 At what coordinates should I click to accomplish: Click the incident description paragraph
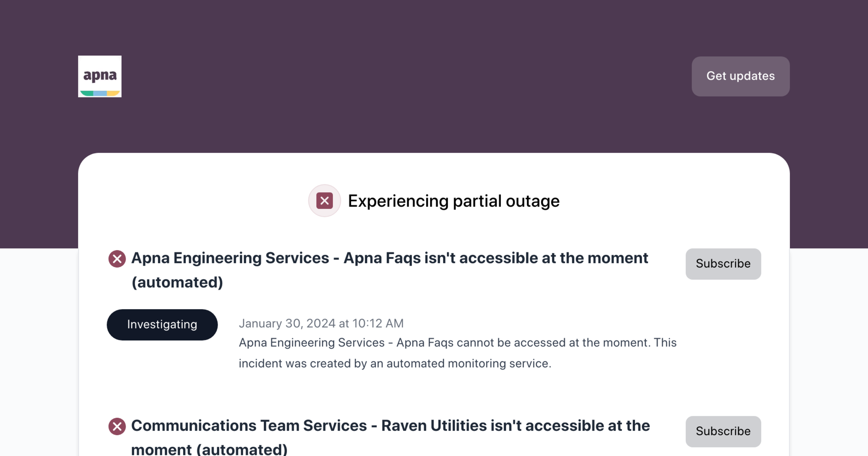pos(458,353)
